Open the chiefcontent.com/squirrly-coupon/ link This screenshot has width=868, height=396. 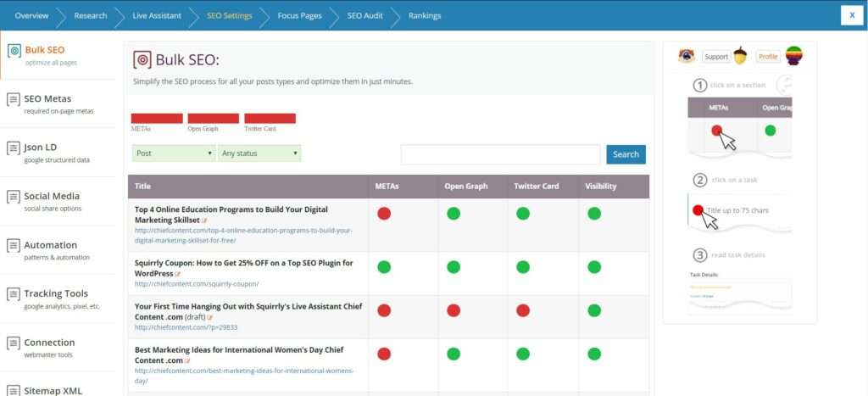click(x=197, y=284)
